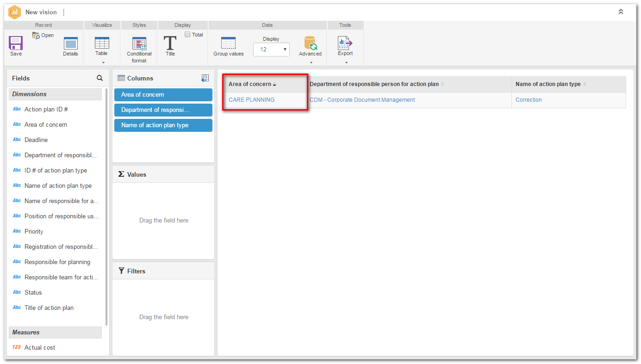641x364 pixels.
Task: Click the orange chart app icon
Action: click(x=14, y=12)
